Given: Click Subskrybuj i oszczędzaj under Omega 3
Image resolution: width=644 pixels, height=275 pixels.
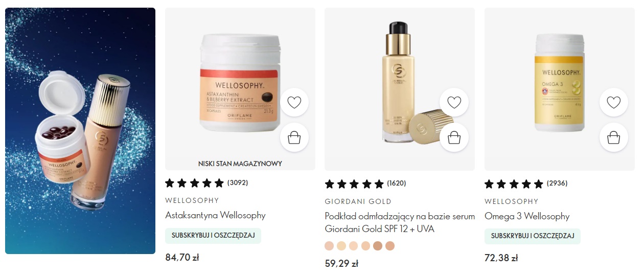Looking at the screenshot, I should tap(533, 236).
